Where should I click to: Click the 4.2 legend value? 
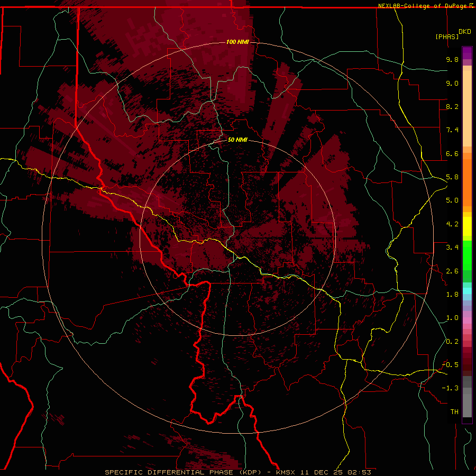point(452,224)
